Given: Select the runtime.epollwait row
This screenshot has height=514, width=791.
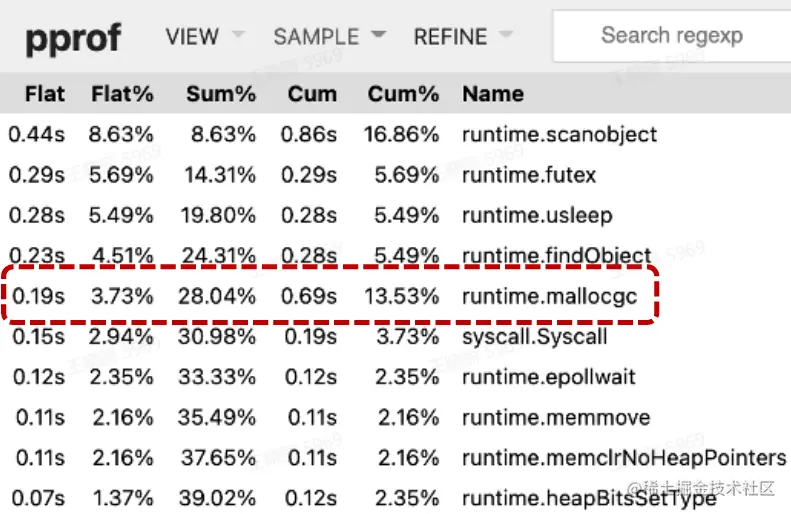Looking at the screenshot, I should coord(548,377).
